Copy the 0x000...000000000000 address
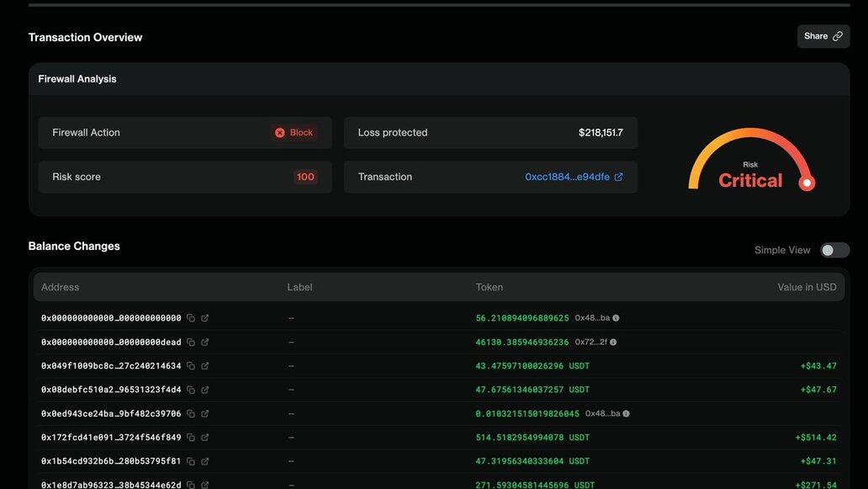Screen dimensions: 868x489 tap(191, 318)
